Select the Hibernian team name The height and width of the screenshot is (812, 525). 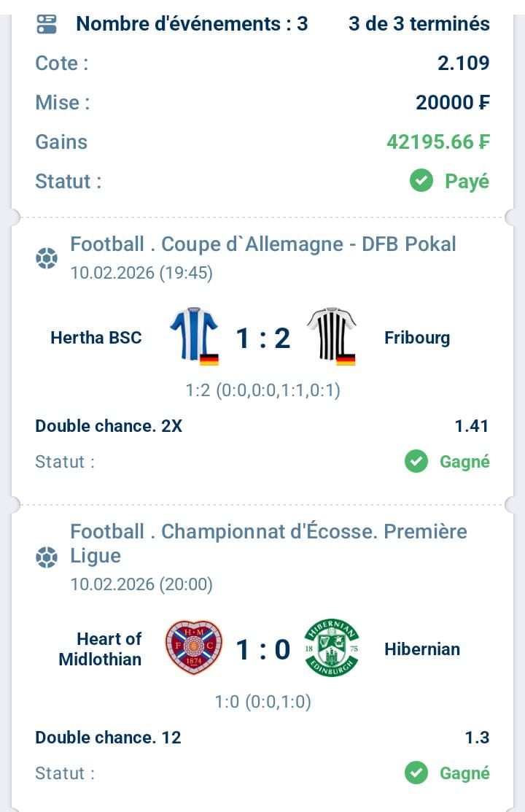pyautogui.click(x=422, y=649)
